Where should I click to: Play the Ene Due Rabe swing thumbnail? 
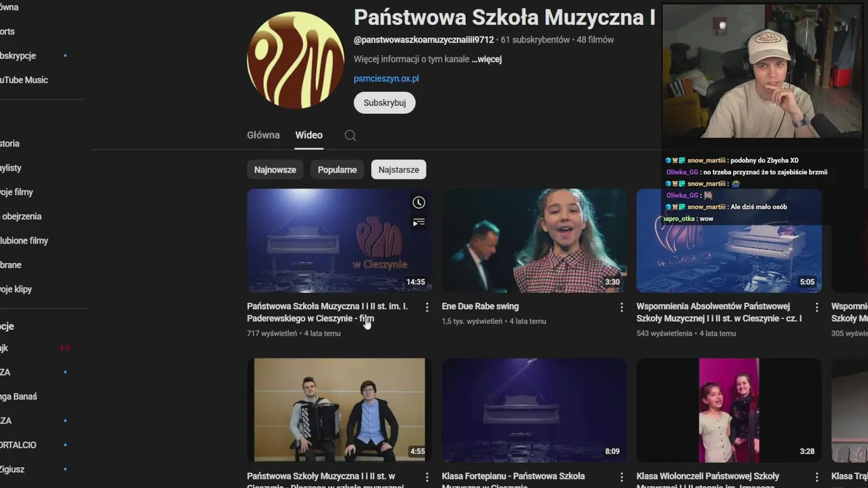pos(534,241)
